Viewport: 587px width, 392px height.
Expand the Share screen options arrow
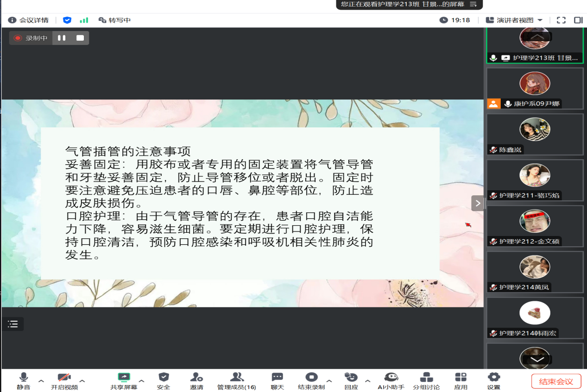pyautogui.click(x=142, y=381)
